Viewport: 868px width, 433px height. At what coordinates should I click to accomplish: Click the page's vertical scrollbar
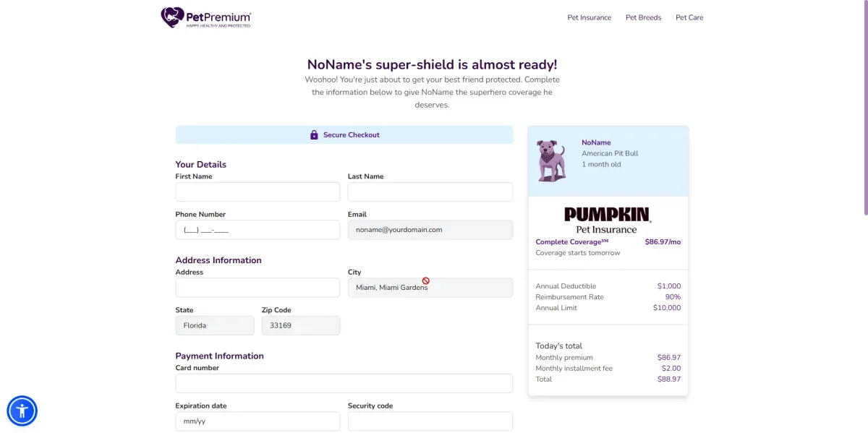coord(864,108)
